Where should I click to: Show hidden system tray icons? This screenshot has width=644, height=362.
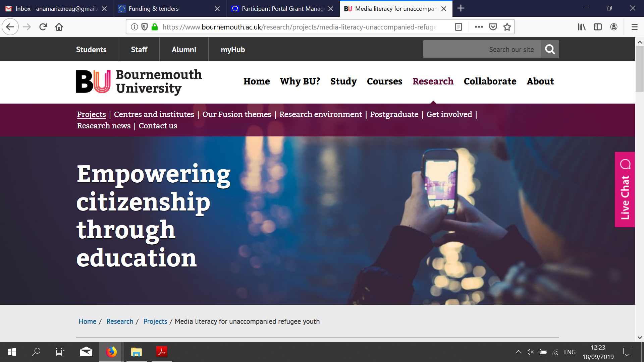point(518,352)
